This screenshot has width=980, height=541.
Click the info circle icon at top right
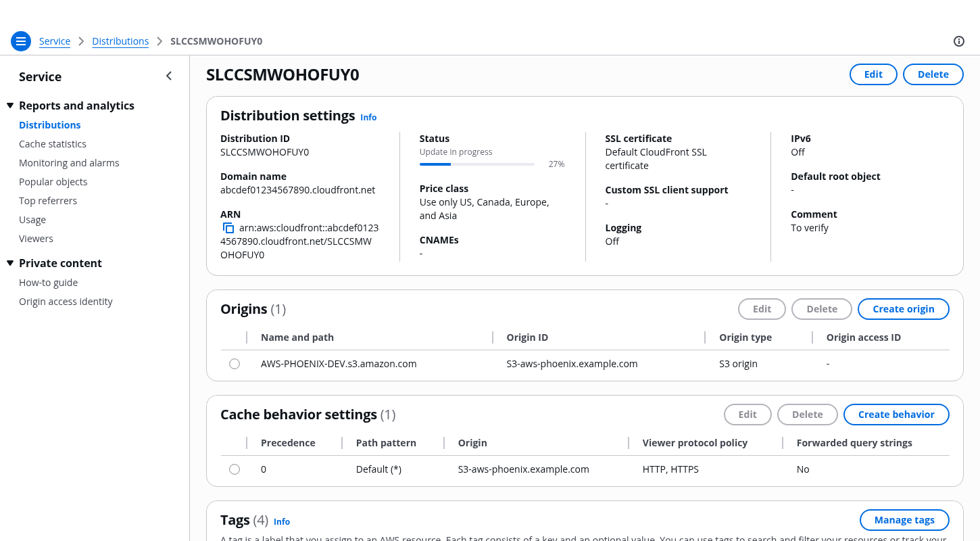958,41
